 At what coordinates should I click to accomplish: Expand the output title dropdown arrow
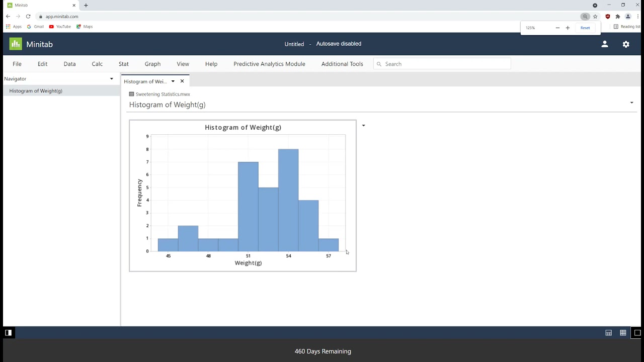point(631,103)
